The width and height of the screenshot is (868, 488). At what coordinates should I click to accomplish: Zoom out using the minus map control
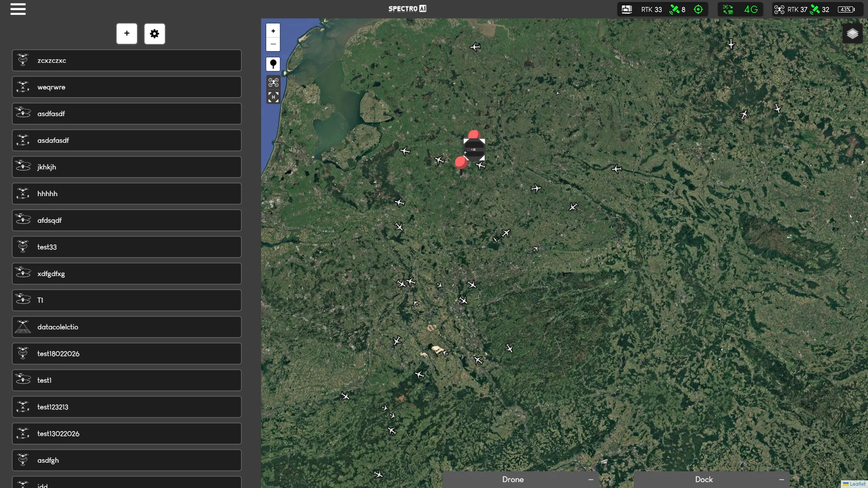click(273, 44)
